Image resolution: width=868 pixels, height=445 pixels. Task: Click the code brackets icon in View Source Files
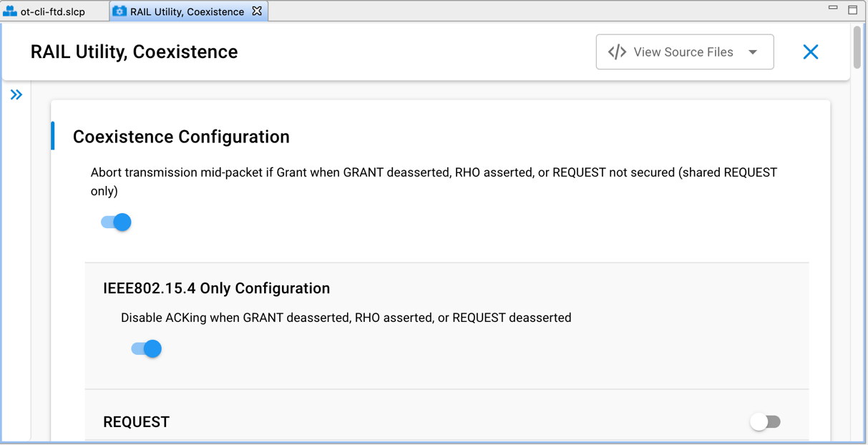(x=617, y=52)
